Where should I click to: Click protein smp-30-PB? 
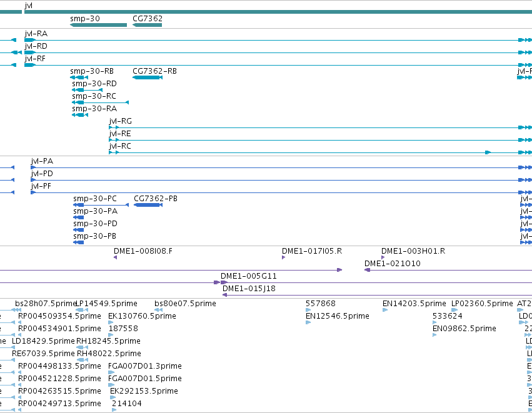click(94, 236)
